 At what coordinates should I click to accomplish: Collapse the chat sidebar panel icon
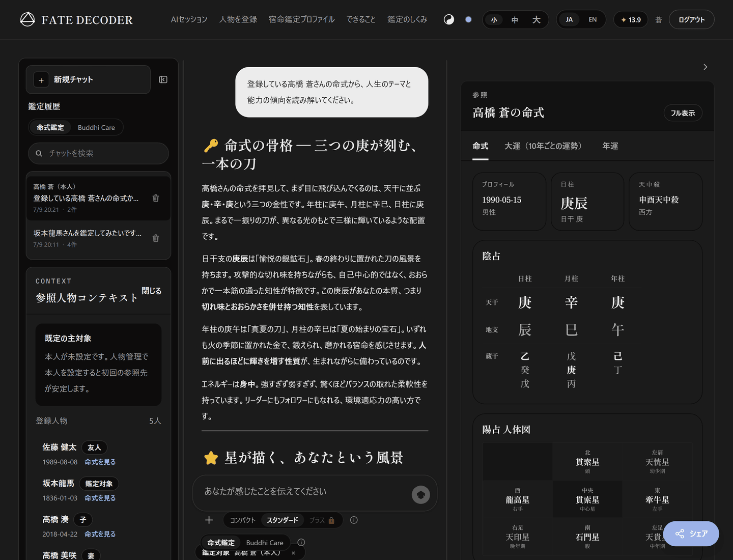(163, 79)
